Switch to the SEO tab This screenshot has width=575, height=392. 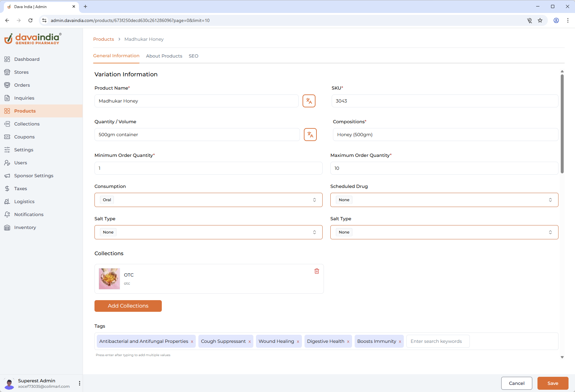pyautogui.click(x=194, y=56)
